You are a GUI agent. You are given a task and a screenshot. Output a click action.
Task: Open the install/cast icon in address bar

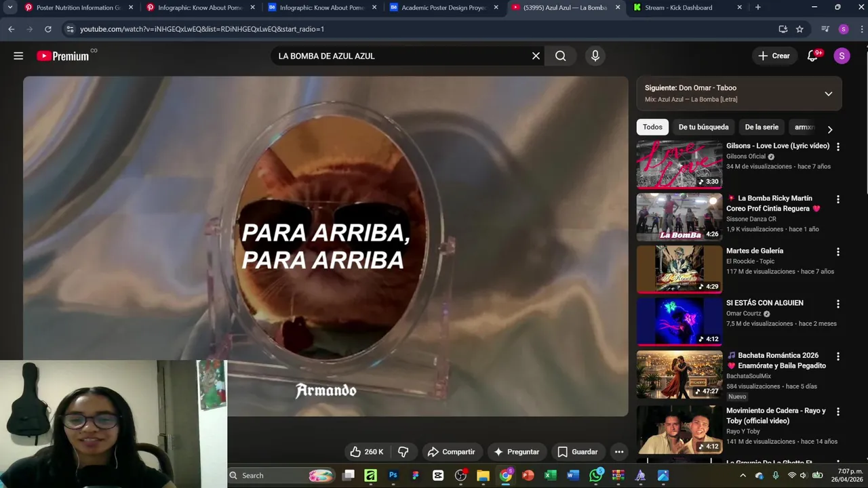pos(783,29)
